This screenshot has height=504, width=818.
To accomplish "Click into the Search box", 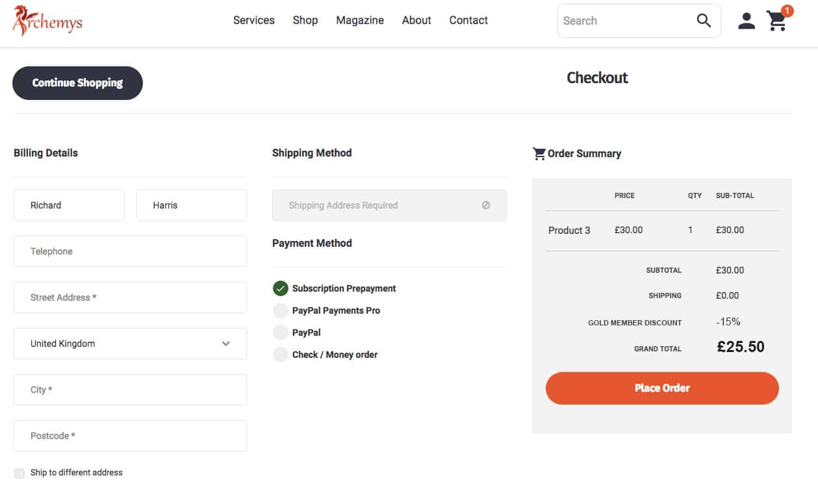I will pos(624,21).
